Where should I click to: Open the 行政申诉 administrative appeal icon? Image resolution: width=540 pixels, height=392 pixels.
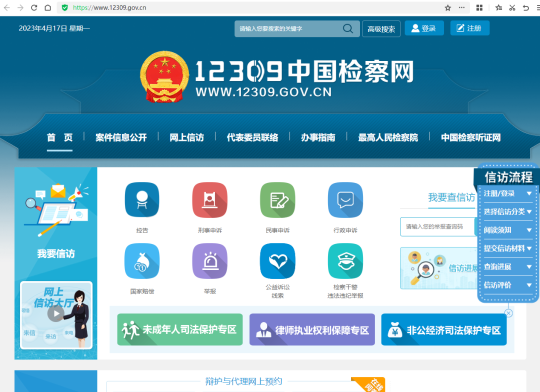pyautogui.click(x=345, y=200)
